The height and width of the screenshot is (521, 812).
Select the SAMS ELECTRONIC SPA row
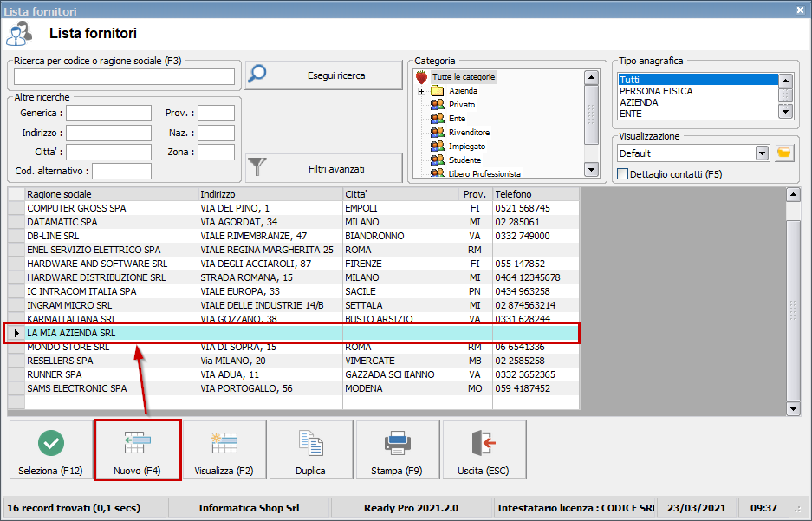[x=294, y=388]
